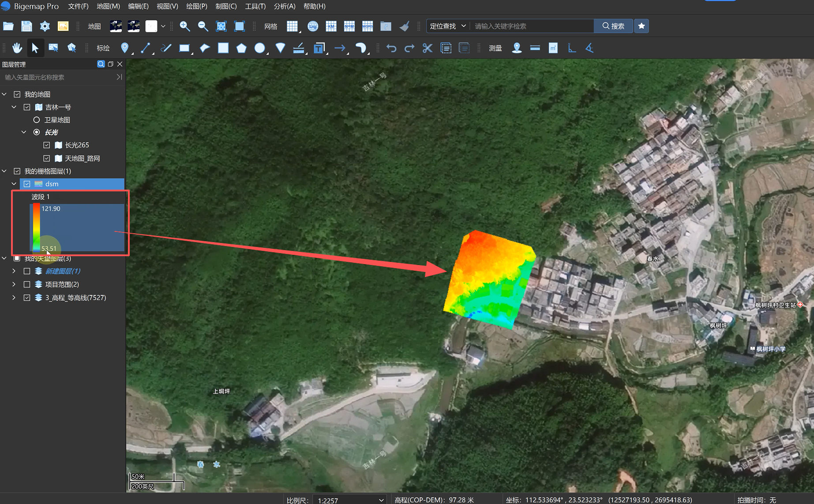
Task: Check the 项目范围(2) layer checkbox
Action: click(x=27, y=284)
